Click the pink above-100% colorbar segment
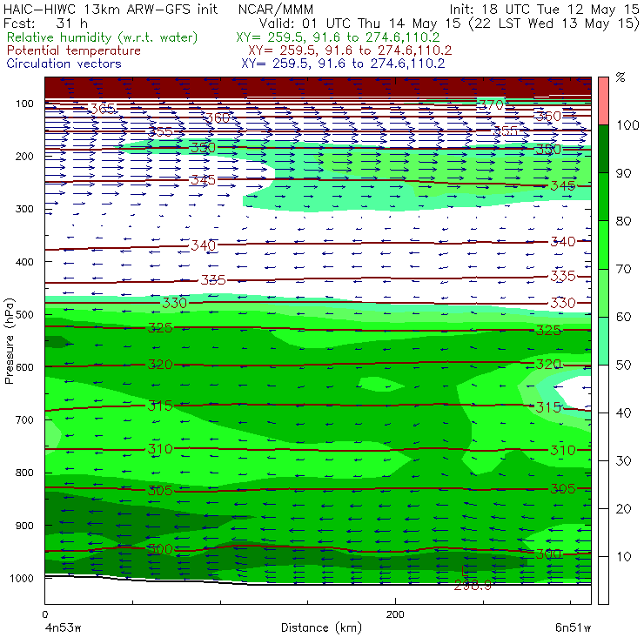 (x=603, y=101)
